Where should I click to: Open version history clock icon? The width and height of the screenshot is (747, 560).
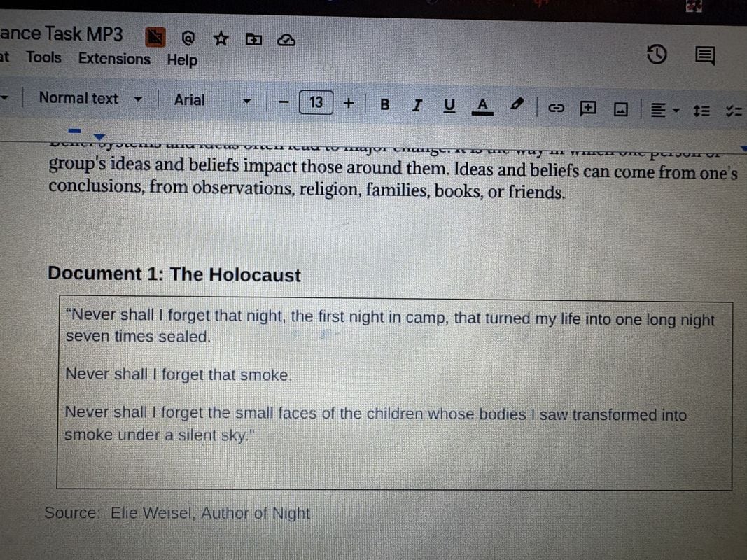tap(657, 55)
